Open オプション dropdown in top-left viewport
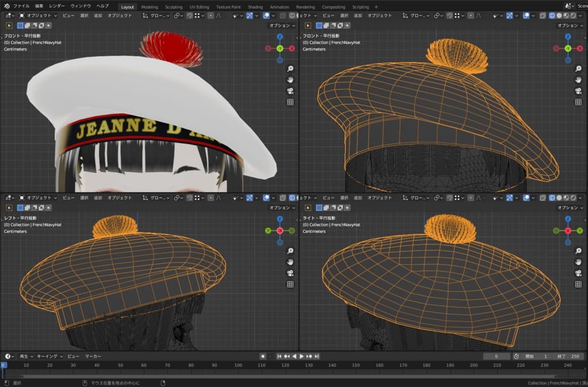 (x=282, y=26)
